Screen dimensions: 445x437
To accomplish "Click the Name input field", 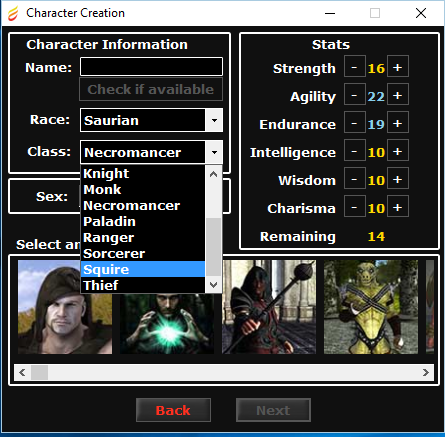I will pos(151,67).
